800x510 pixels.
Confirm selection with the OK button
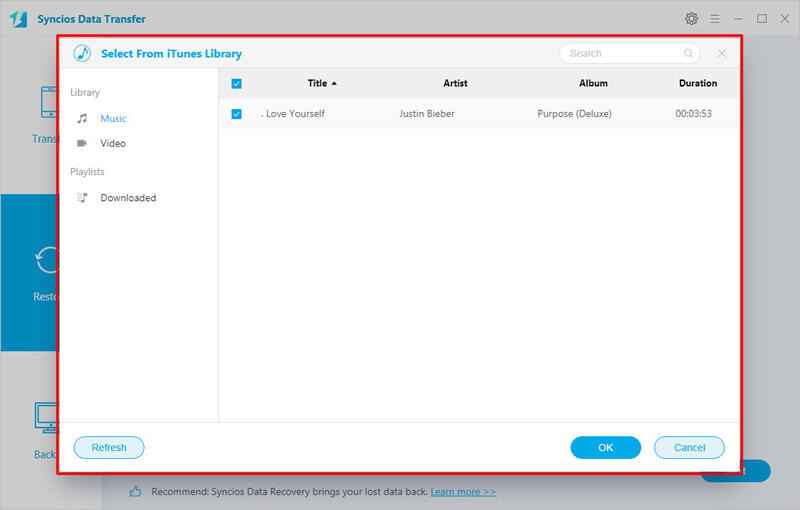[605, 448]
